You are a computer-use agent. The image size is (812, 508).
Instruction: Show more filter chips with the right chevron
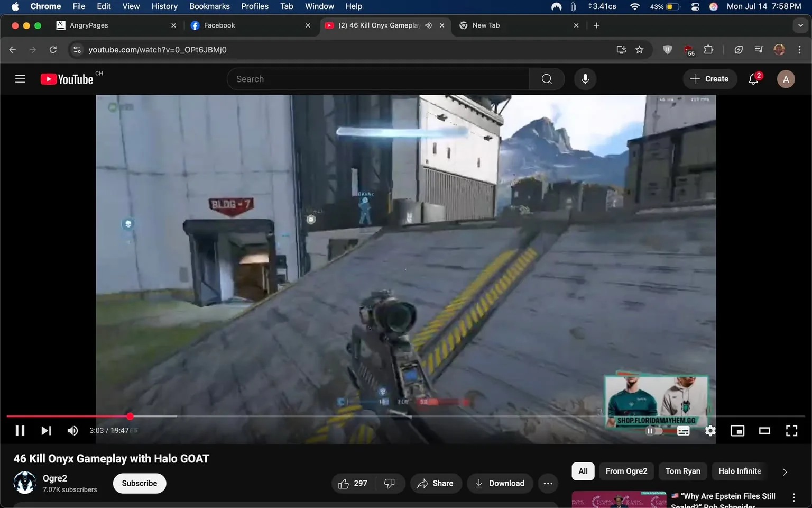785,471
